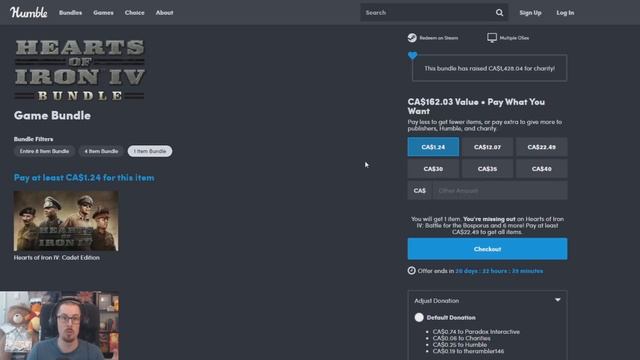Choose the CA$35 price button
The image size is (640, 360).
click(x=487, y=169)
